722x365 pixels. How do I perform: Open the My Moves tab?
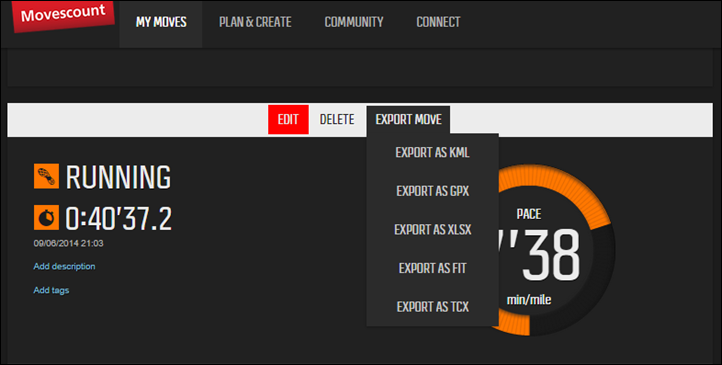click(161, 22)
